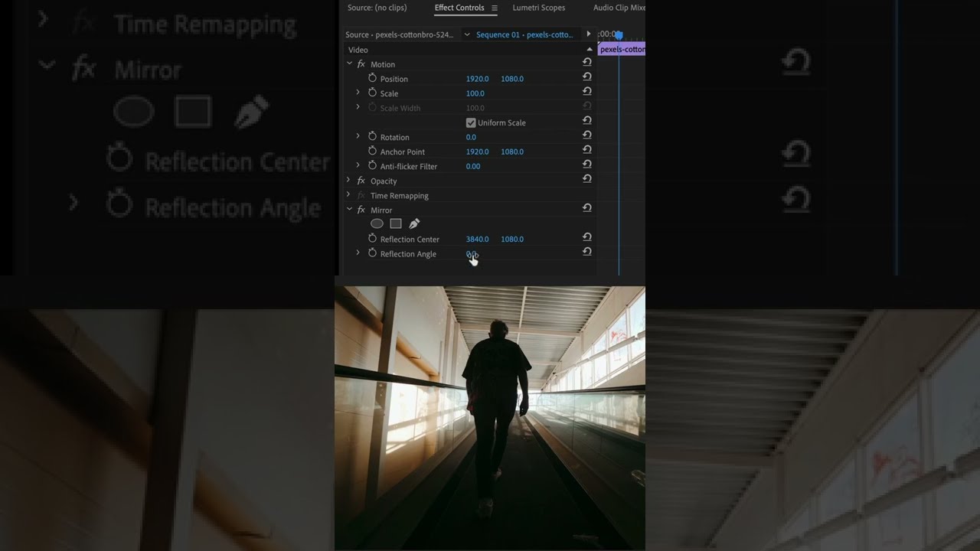Create ellipse mask under Mirror effect
Image resolution: width=980 pixels, height=551 pixels.
[x=377, y=223]
